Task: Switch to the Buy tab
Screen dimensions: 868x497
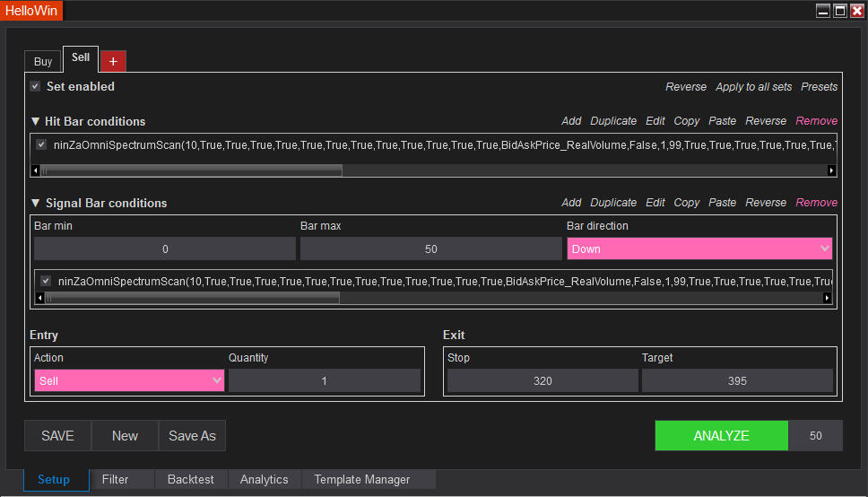Action: click(43, 61)
